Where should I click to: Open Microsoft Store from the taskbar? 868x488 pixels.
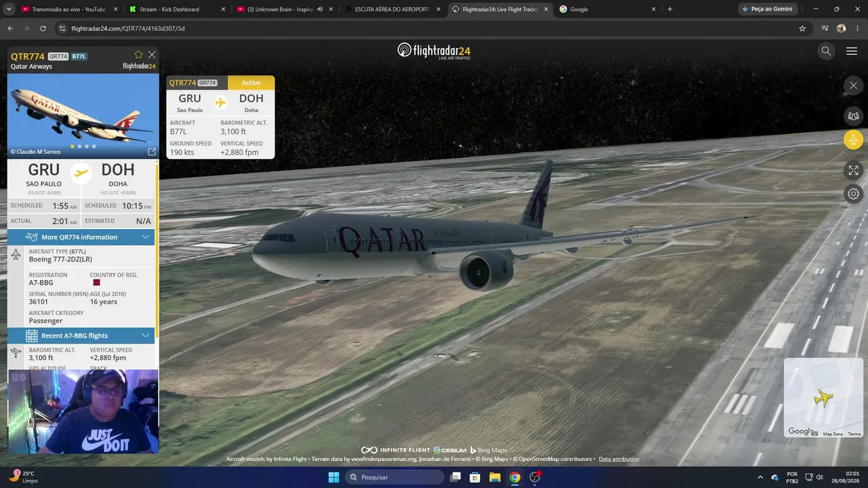(x=475, y=477)
